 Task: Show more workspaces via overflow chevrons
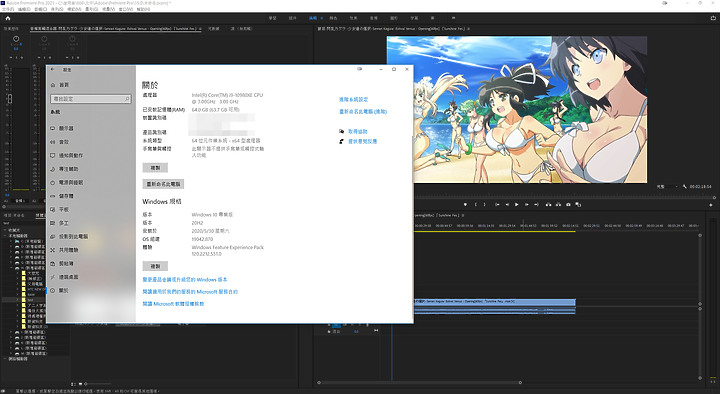[453, 18]
